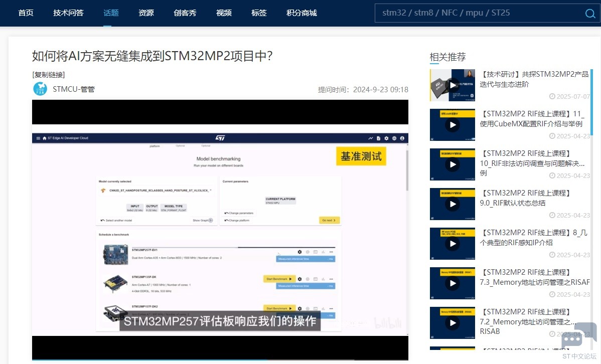This screenshot has height=364, width=601.
Task: Open the 7.3_Memory地址访问管理之RISAF title link
Action: pos(535,277)
